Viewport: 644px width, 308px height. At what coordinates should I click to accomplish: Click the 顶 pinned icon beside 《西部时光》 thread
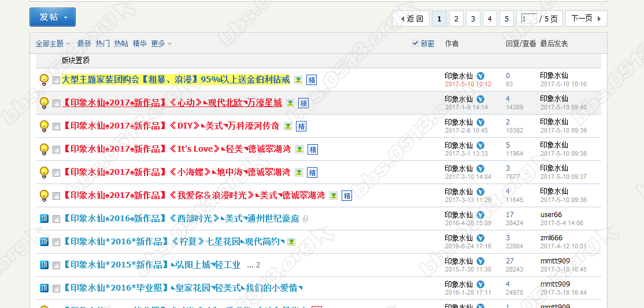pos(45,219)
